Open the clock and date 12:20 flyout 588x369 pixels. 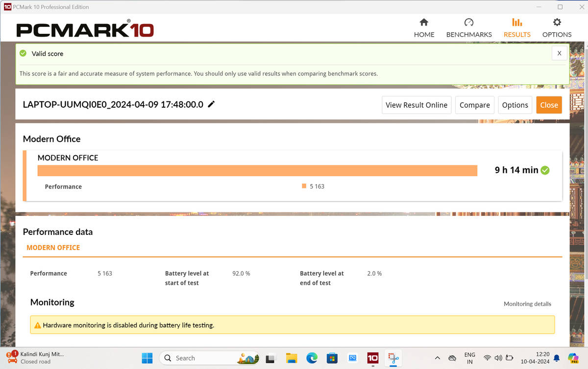[x=536, y=358]
